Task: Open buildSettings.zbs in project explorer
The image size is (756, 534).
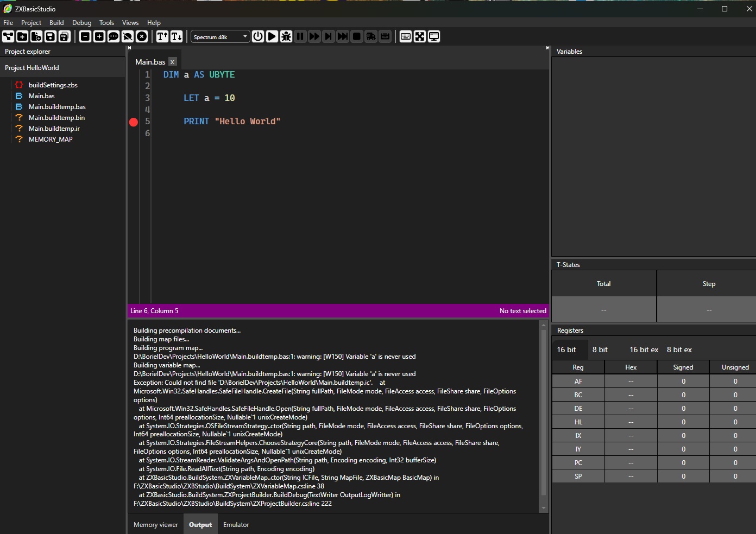Action: coord(53,85)
